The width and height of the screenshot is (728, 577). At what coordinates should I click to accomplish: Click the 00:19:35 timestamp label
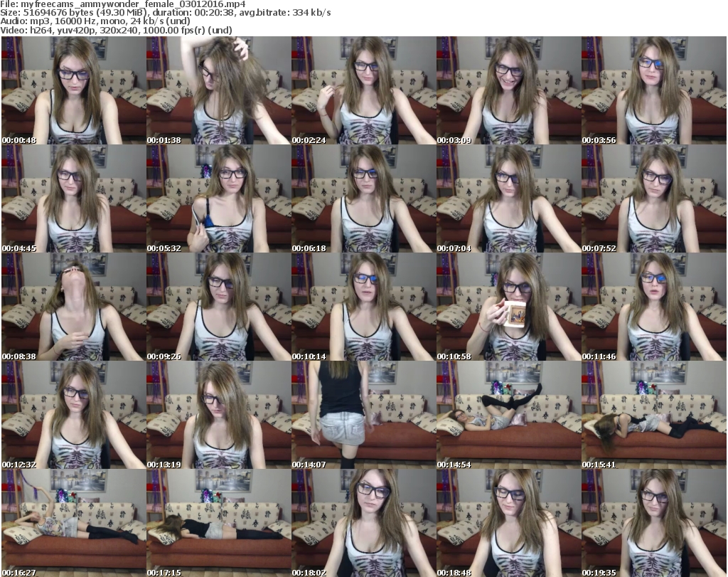(599, 573)
